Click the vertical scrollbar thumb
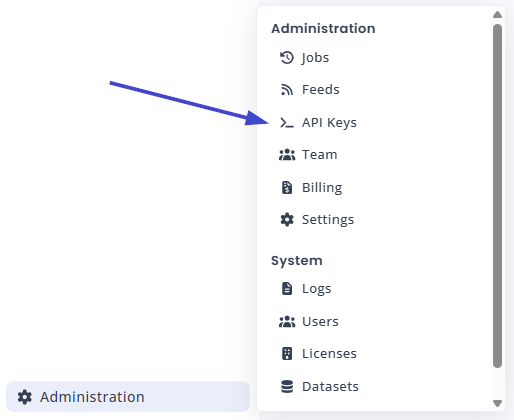The width and height of the screenshot is (514, 420). pos(497,196)
